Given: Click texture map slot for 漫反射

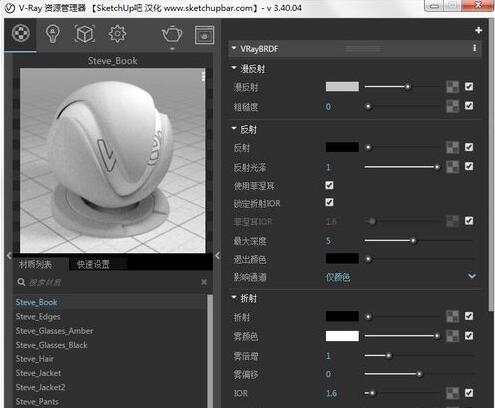Looking at the screenshot, I should pyautogui.click(x=452, y=87).
